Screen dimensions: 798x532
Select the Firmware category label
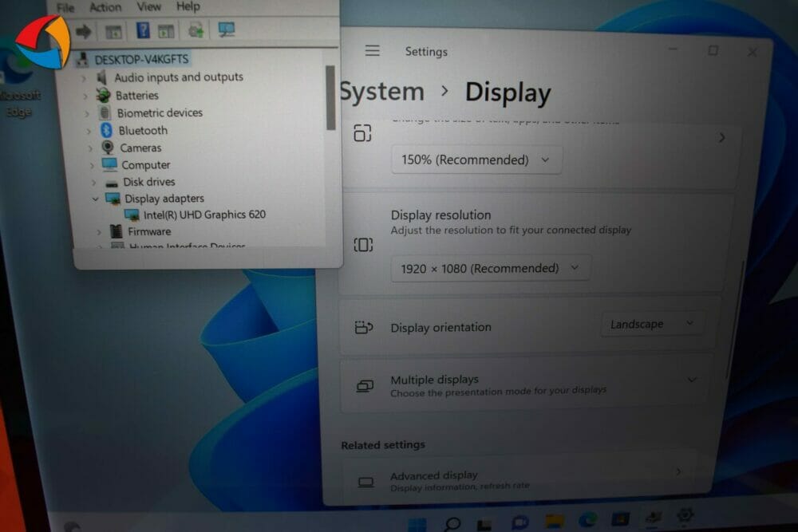(x=149, y=232)
